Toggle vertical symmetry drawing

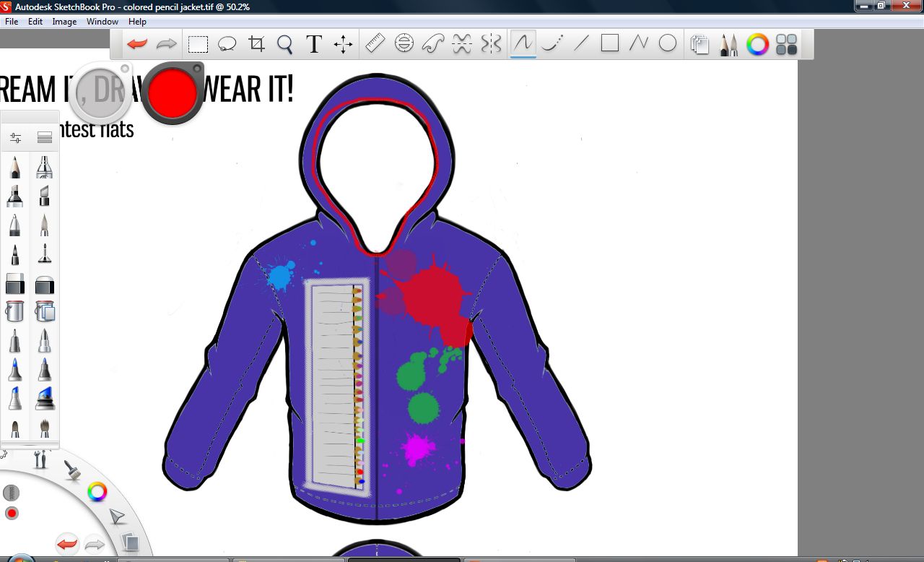[x=491, y=44]
